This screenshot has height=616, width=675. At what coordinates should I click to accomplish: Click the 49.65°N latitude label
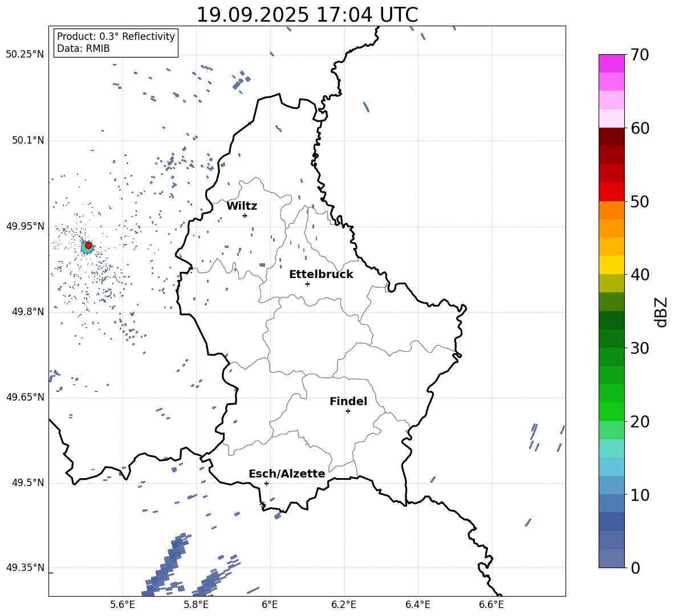tap(25, 397)
